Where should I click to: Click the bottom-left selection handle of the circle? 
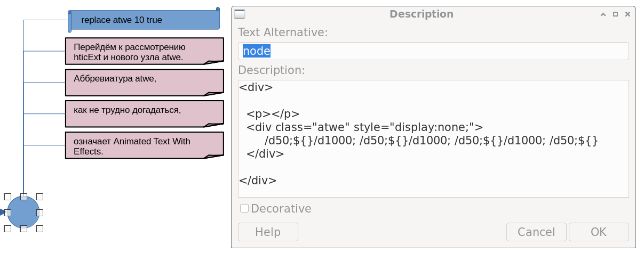7,228
